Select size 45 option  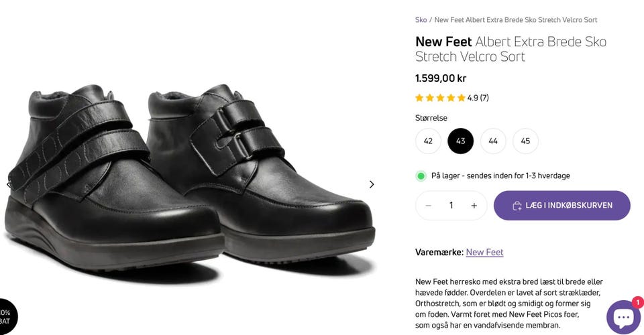525,141
